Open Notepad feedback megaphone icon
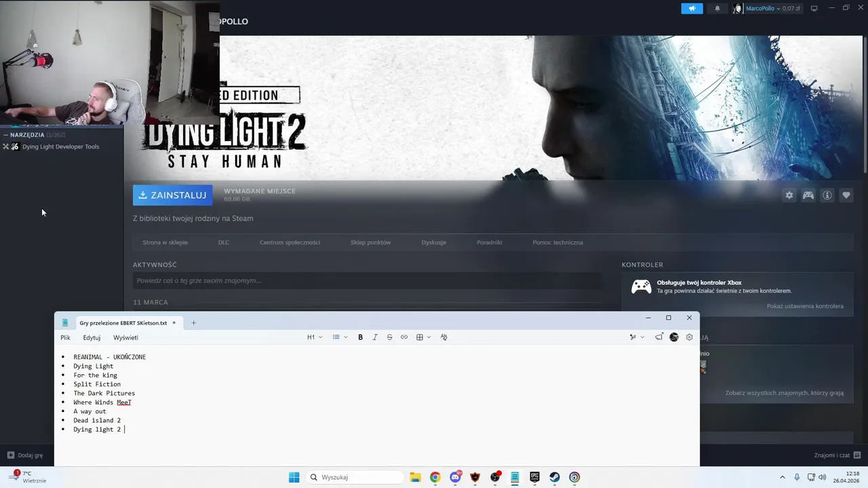The image size is (868, 488). (658, 337)
